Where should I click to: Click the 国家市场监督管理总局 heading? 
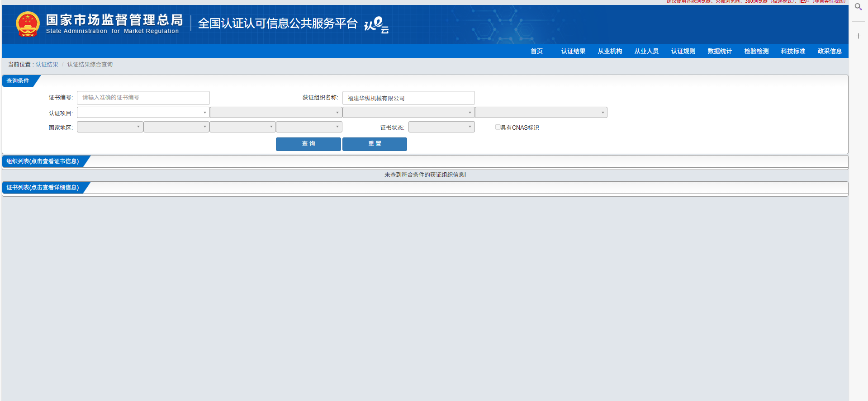[114, 20]
